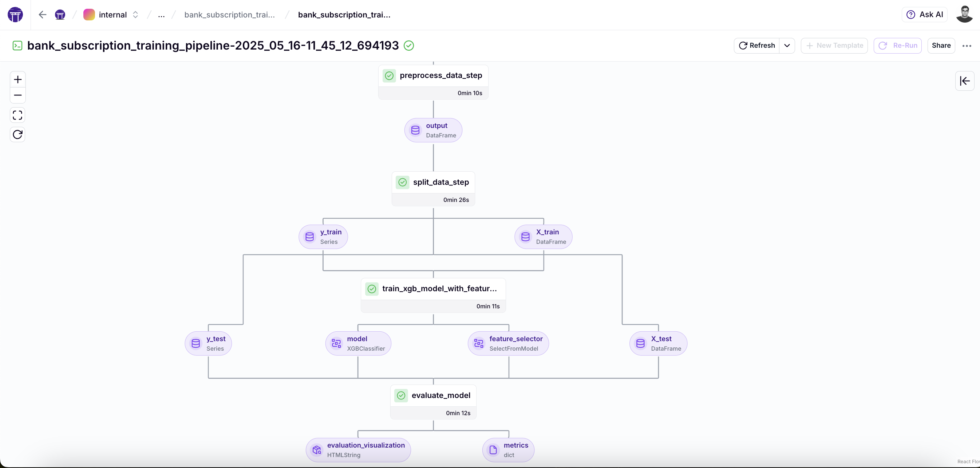Open the metrics dict artifact node

(508, 450)
